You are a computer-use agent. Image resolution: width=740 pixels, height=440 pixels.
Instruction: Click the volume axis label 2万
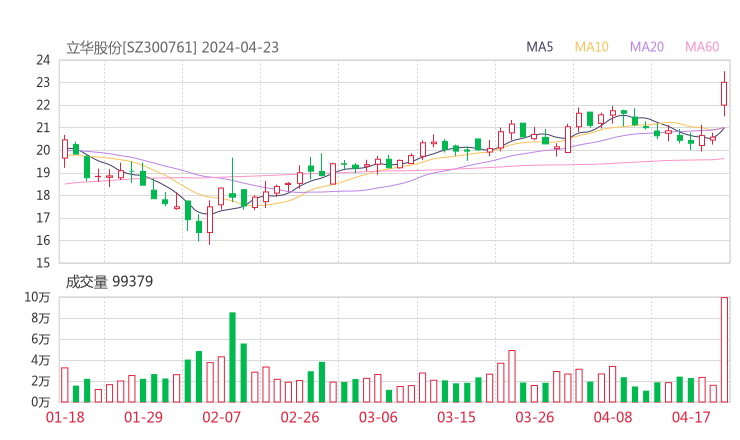point(41,381)
